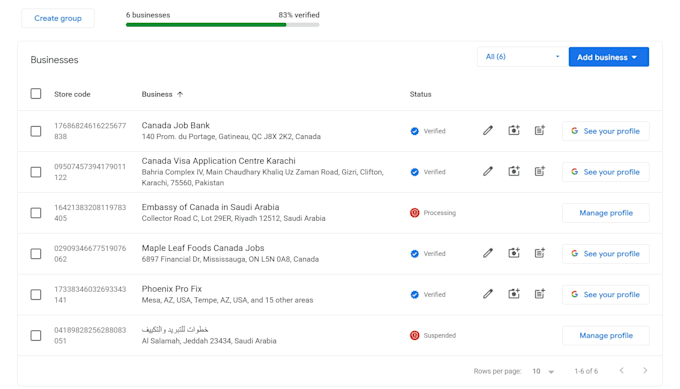
Task: Open Phoenix Pro Fix business name
Action: [172, 289]
